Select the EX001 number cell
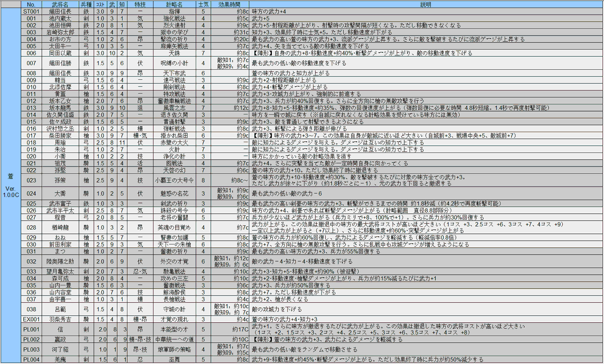Screen dimensions: 604x364 click(31, 319)
